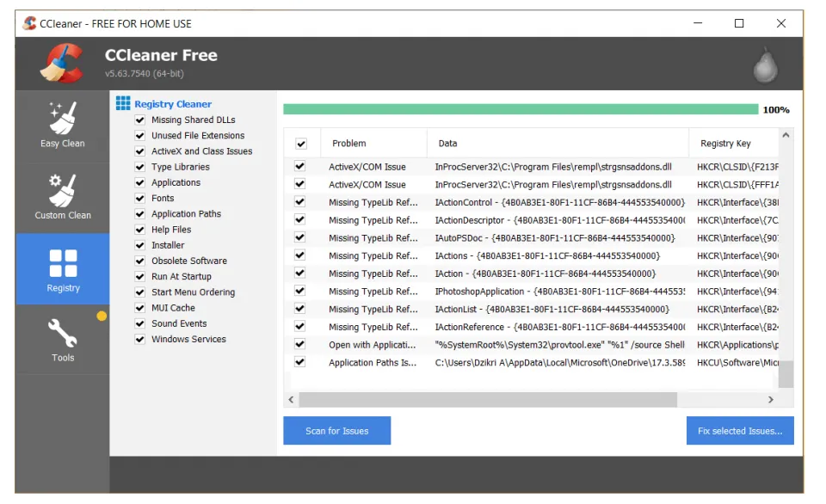The width and height of the screenshot is (826, 504).
Task: Select the provtool.exe data cell
Action: 560,345
